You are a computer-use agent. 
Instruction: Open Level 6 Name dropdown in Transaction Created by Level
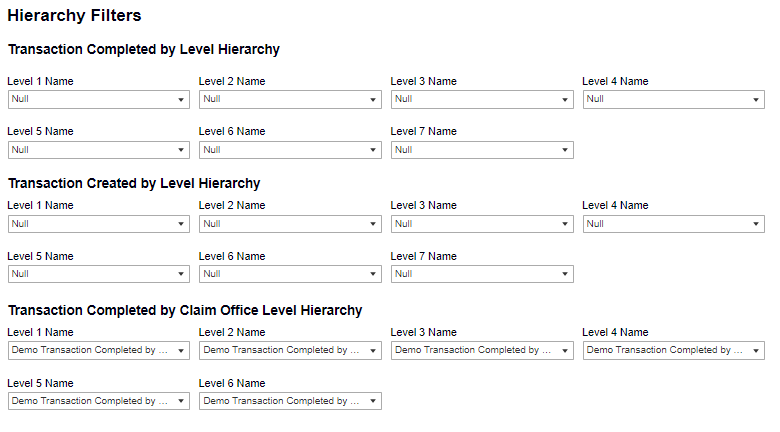point(290,274)
